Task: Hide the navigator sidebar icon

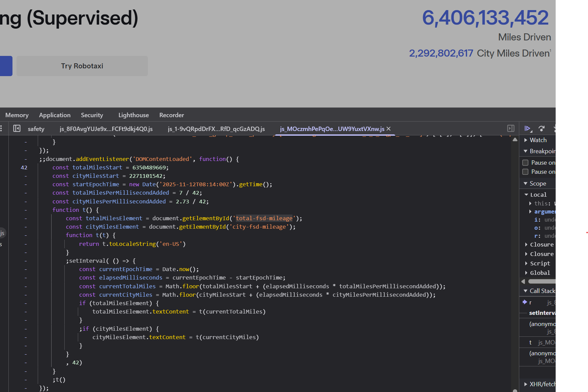Action: click(x=17, y=128)
